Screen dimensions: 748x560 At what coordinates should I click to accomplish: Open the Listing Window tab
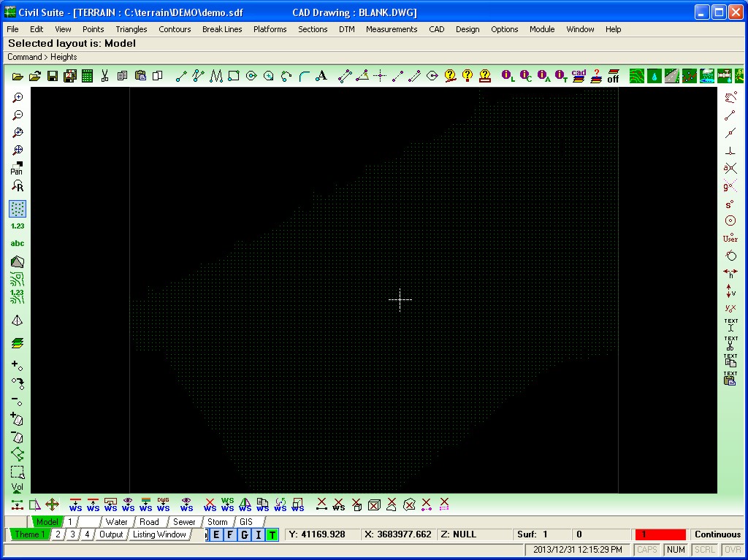pyautogui.click(x=159, y=534)
